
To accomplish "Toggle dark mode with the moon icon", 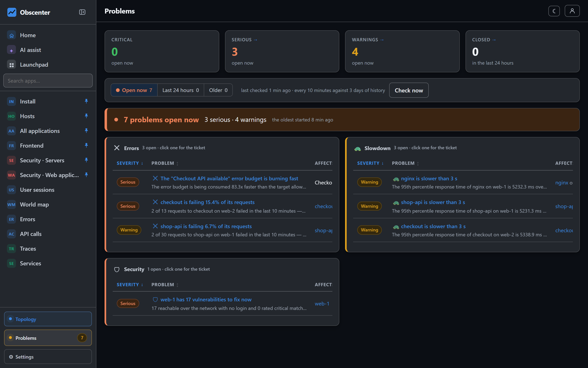I will (554, 11).
